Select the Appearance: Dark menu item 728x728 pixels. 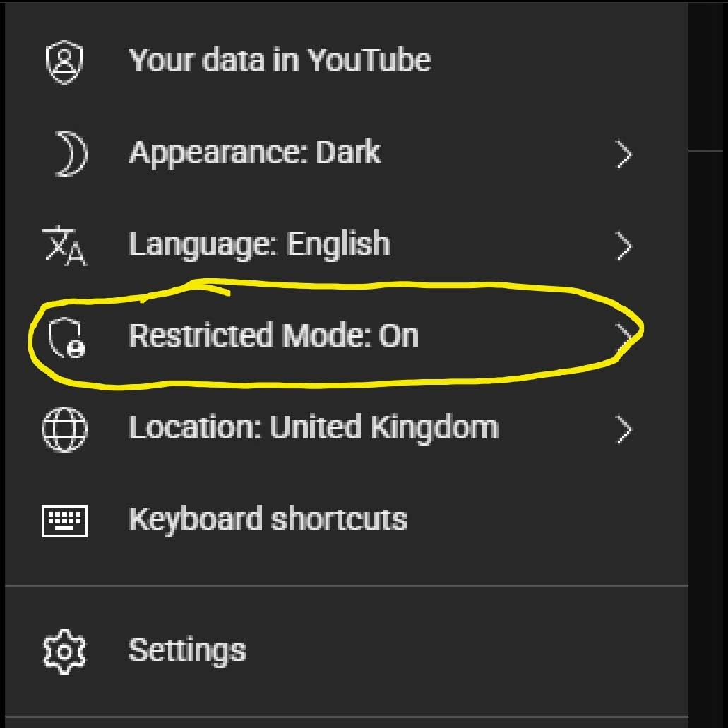coord(255,153)
